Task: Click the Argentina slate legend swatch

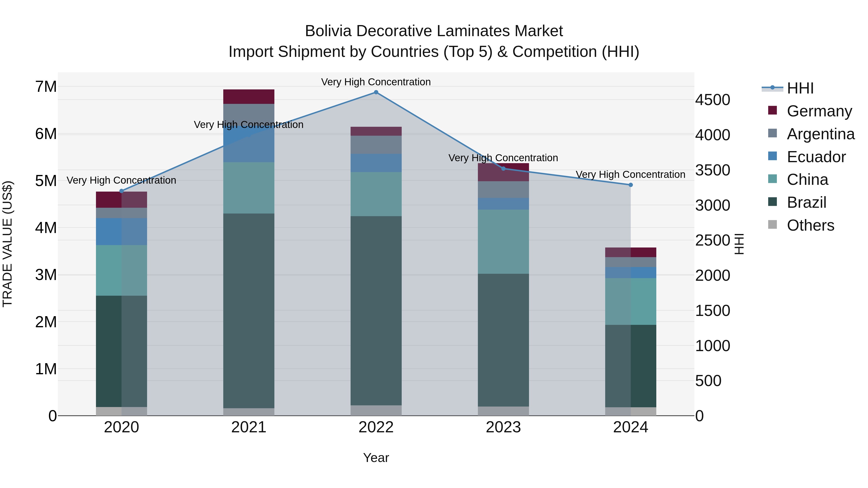Action: (x=772, y=133)
